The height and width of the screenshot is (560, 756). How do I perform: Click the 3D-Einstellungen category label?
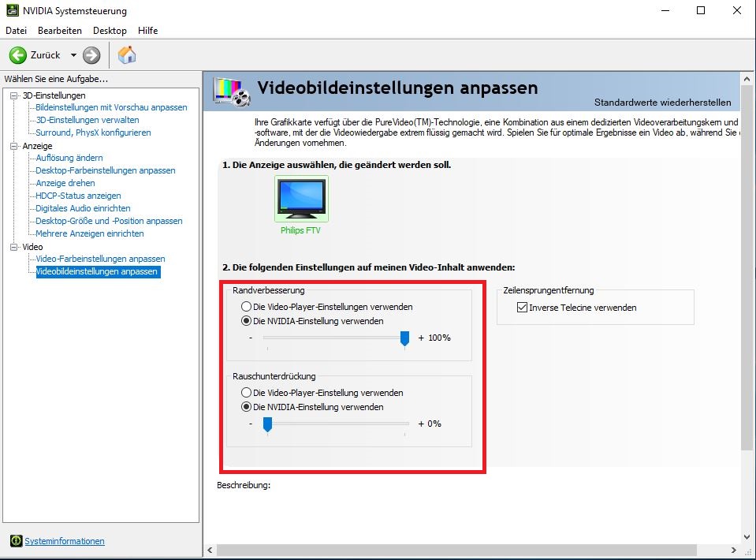click(54, 95)
